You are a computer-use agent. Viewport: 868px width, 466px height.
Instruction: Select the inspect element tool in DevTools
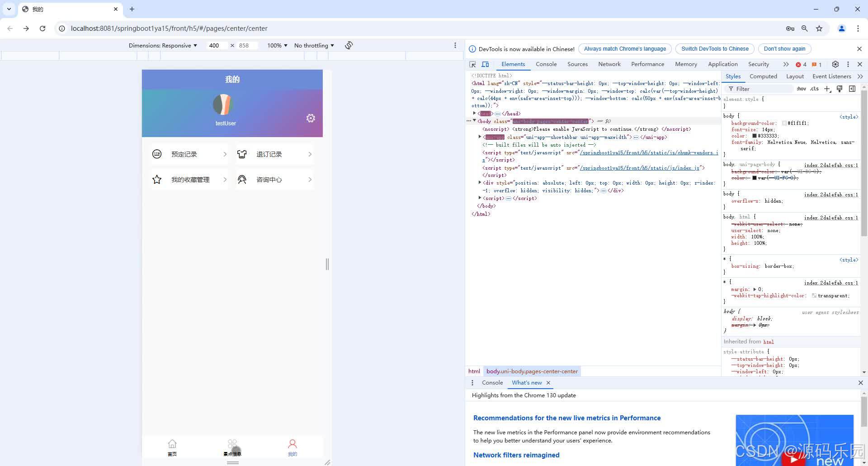pyautogui.click(x=473, y=64)
